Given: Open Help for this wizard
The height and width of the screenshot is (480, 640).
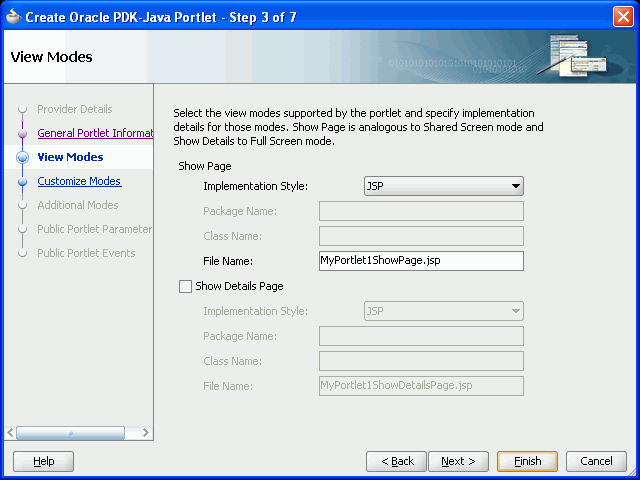Looking at the screenshot, I should (44, 461).
